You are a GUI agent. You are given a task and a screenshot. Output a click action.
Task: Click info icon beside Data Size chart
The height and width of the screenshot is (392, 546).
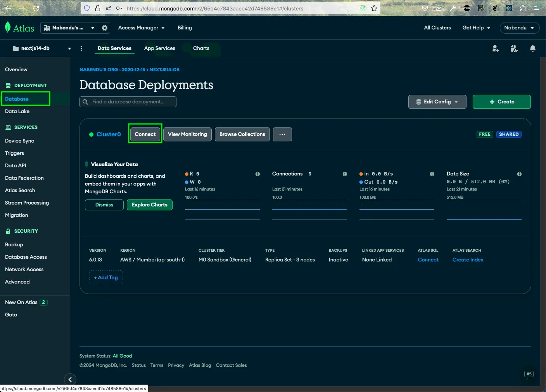tap(519, 174)
